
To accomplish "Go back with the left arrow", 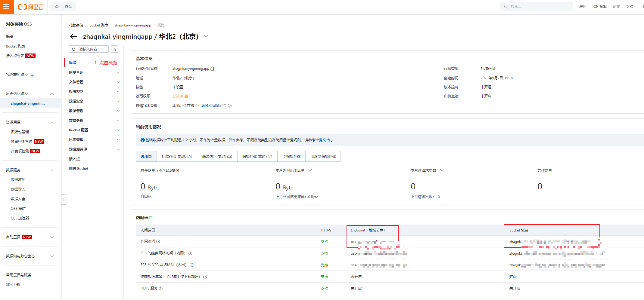I will pyautogui.click(x=73, y=37).
